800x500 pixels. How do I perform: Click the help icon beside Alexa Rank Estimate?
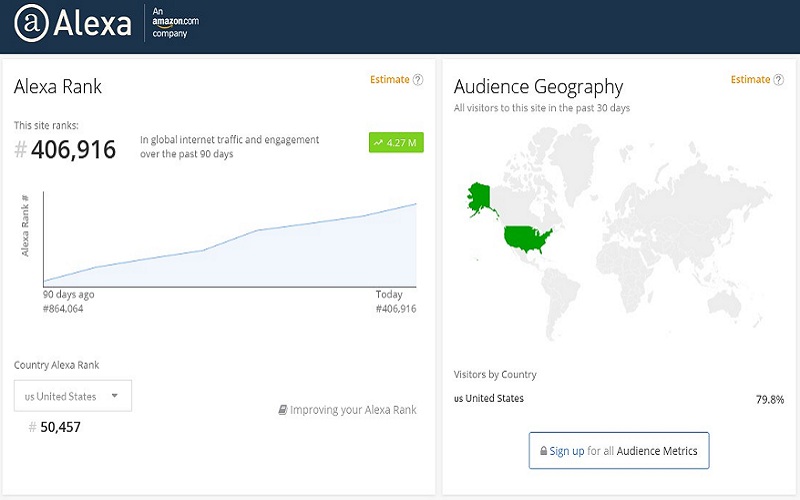[418, 80]
